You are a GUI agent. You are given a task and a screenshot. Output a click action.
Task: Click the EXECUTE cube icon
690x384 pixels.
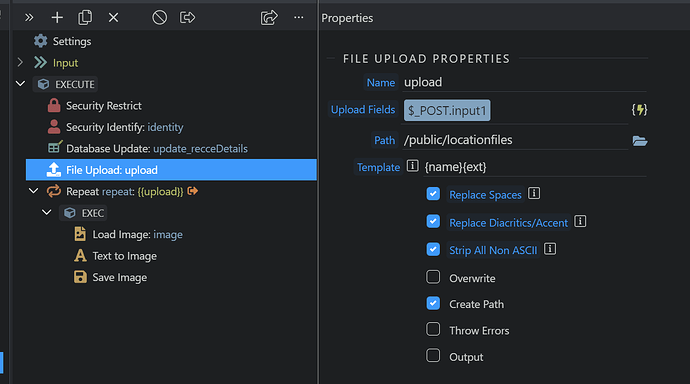coord(44,84)
